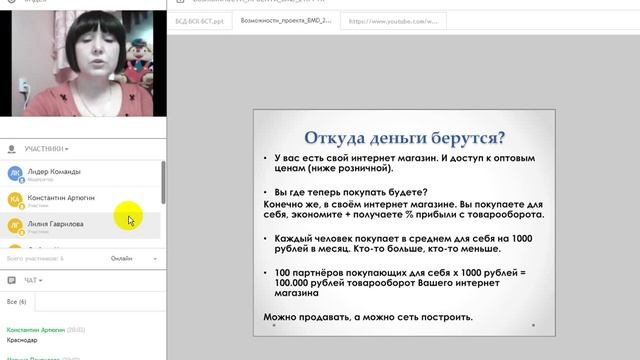Click Лидер Команды blue avatar

click(x=15, y=173)
